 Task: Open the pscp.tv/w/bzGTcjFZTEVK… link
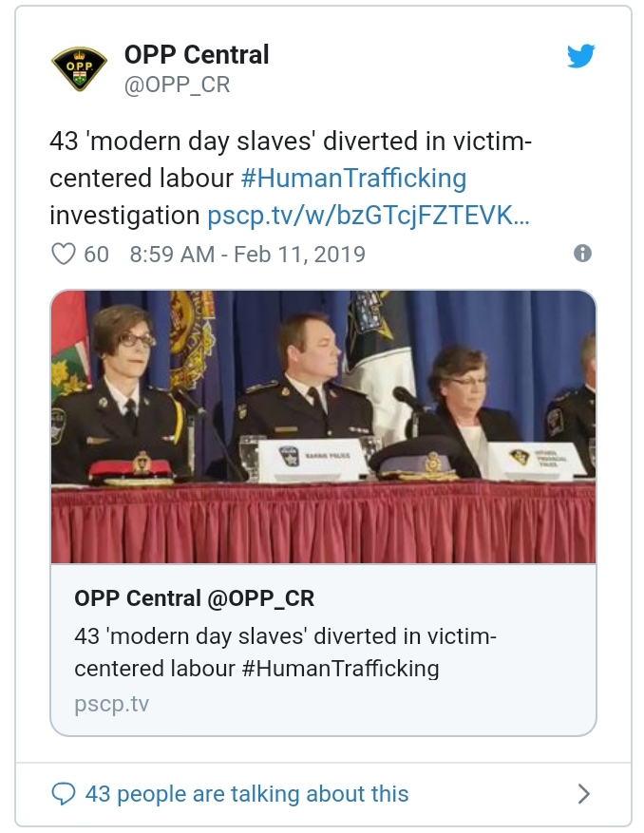(369, 216)
